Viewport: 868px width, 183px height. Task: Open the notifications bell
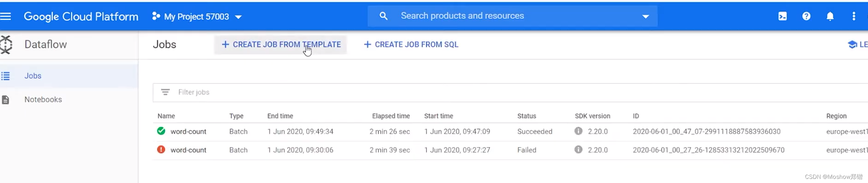click(830, 16)
